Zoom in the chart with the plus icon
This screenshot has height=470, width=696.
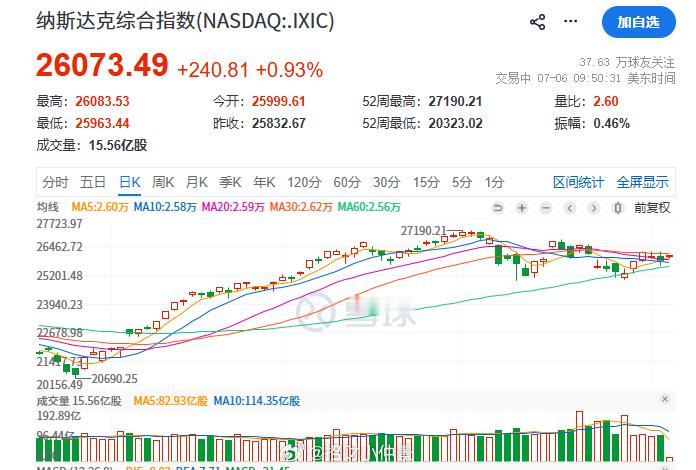tap(522, 208)
